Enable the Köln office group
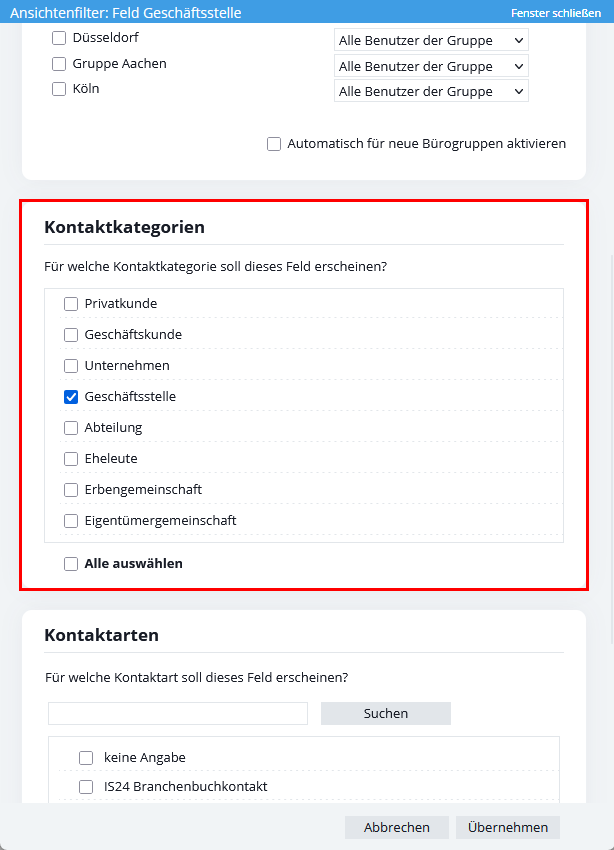Viewport: 614px width, 850px height. point(59,88)
